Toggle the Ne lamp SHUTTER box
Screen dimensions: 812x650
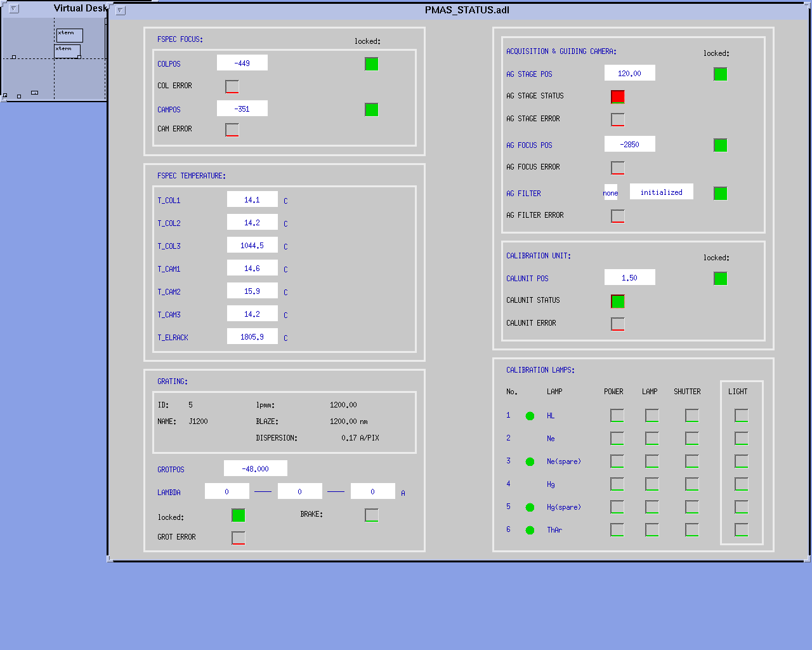[691, 439]
